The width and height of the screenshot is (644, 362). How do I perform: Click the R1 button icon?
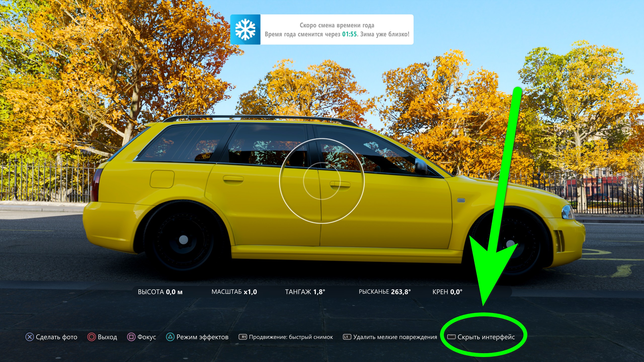[243, 337]
